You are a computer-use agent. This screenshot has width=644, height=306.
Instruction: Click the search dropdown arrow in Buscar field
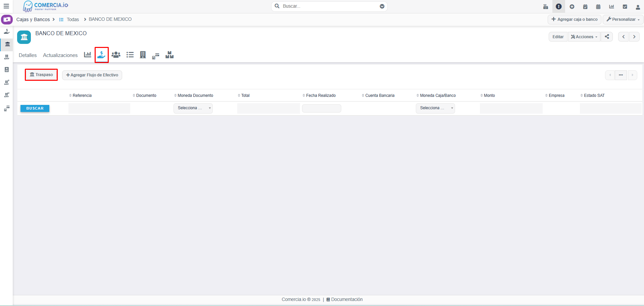click(382, 6)
